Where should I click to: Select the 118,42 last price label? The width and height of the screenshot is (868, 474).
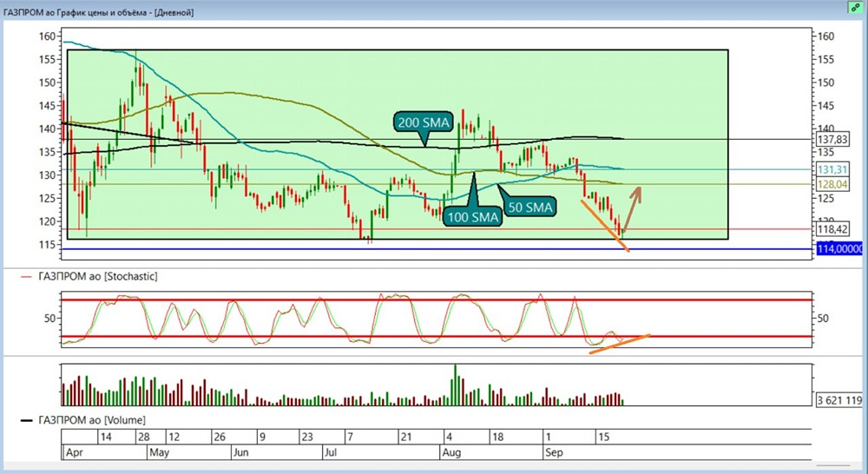[832, 229]
